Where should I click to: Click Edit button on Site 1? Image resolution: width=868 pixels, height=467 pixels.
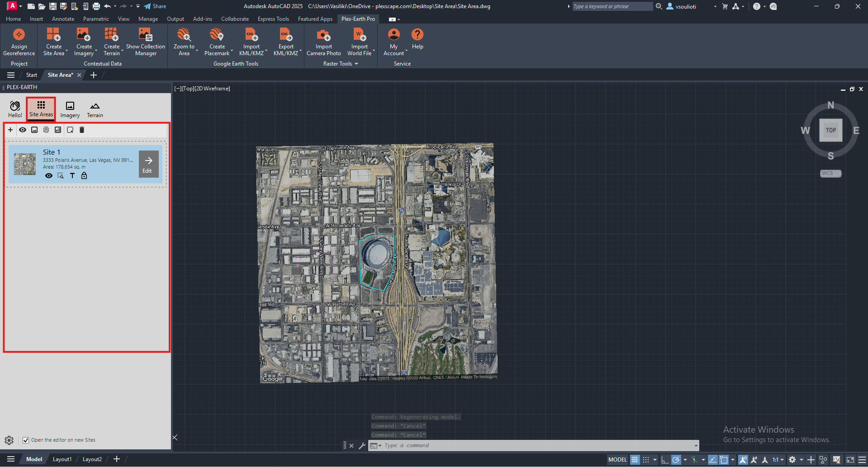click(148, 164)
